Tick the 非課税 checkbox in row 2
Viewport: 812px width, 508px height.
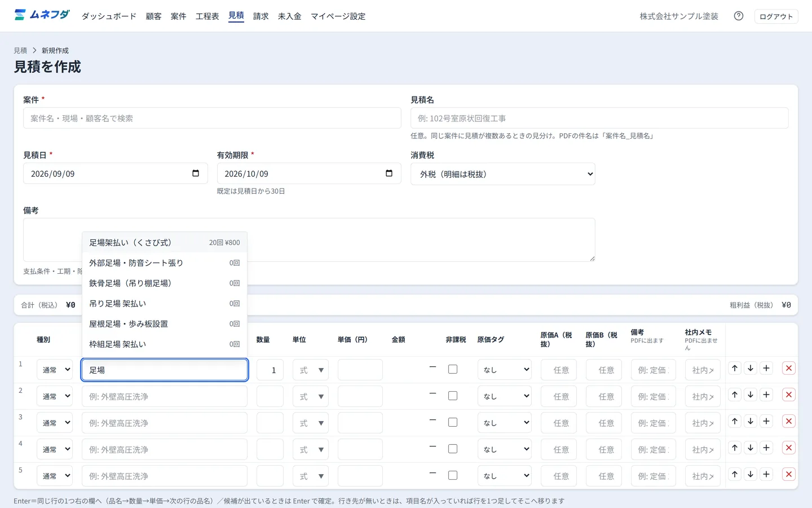coord(453,396)
